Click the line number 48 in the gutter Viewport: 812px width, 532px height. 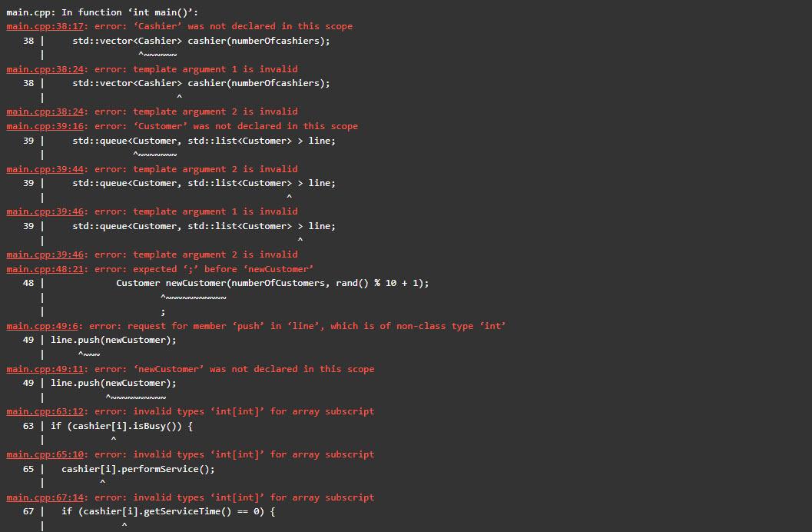28,284
